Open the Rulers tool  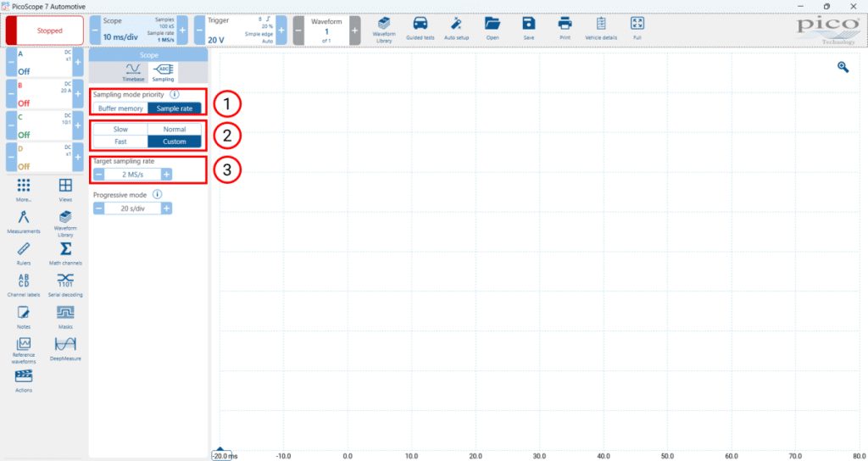coord(23,253)
